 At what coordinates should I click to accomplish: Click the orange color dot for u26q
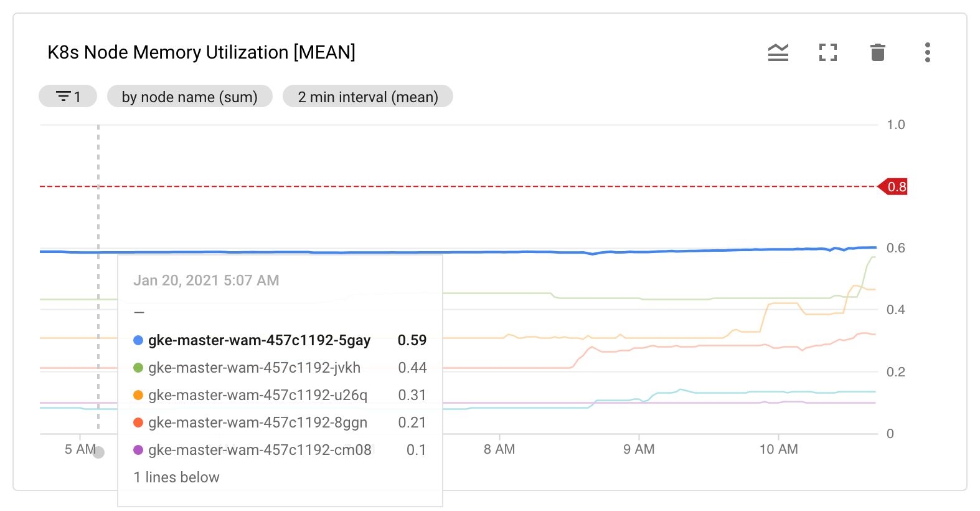point(138,395)
